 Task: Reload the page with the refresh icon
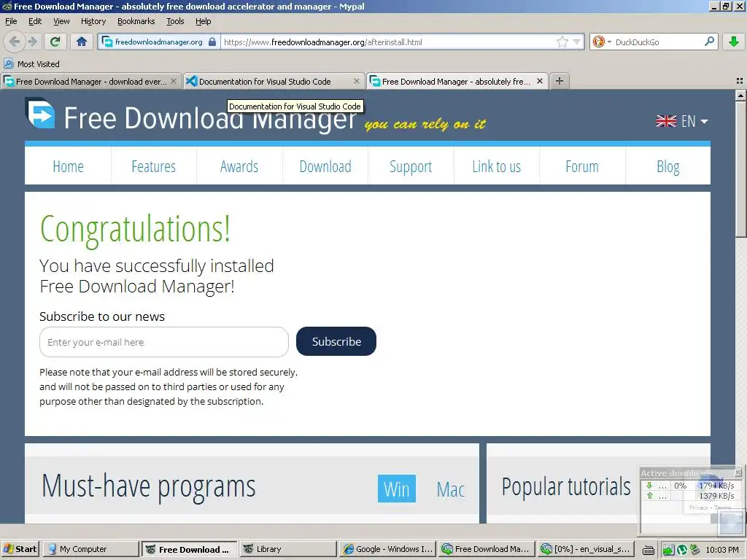tap(55, 42)
